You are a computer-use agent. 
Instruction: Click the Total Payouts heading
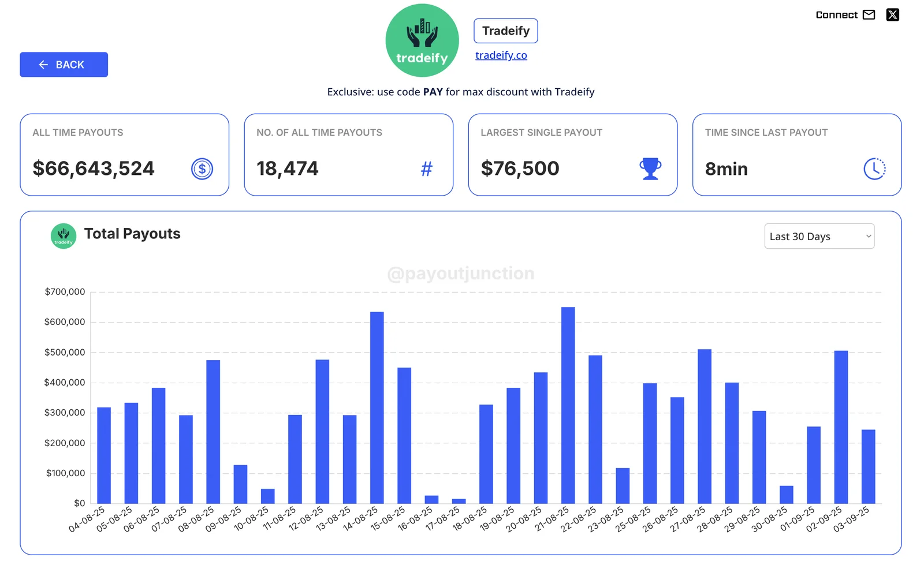(132, 234)
